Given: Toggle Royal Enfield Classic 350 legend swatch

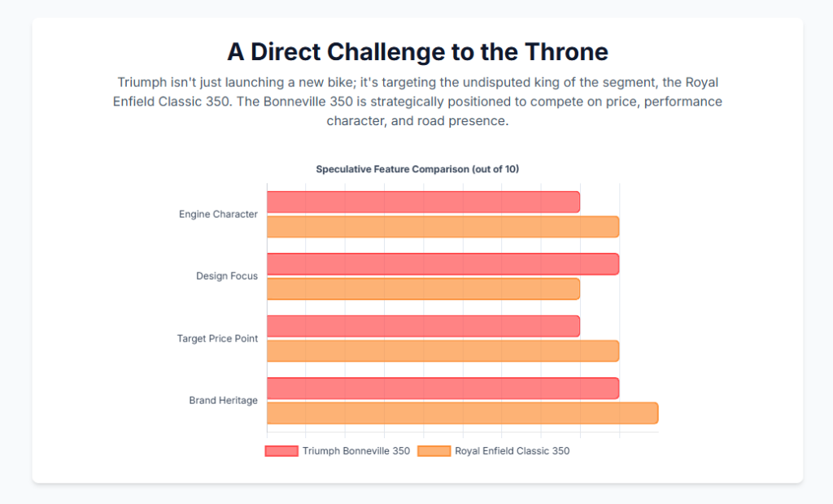Looking at the screenshot, I should pos(434,451).
